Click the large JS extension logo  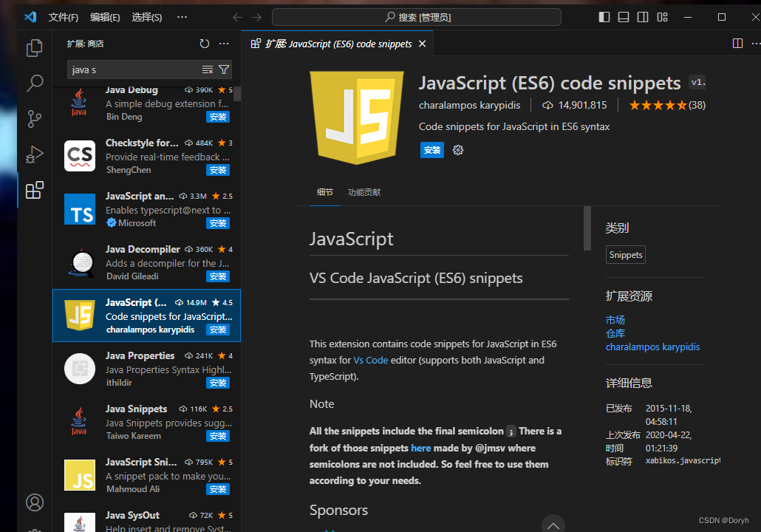(x=357, y=118)
